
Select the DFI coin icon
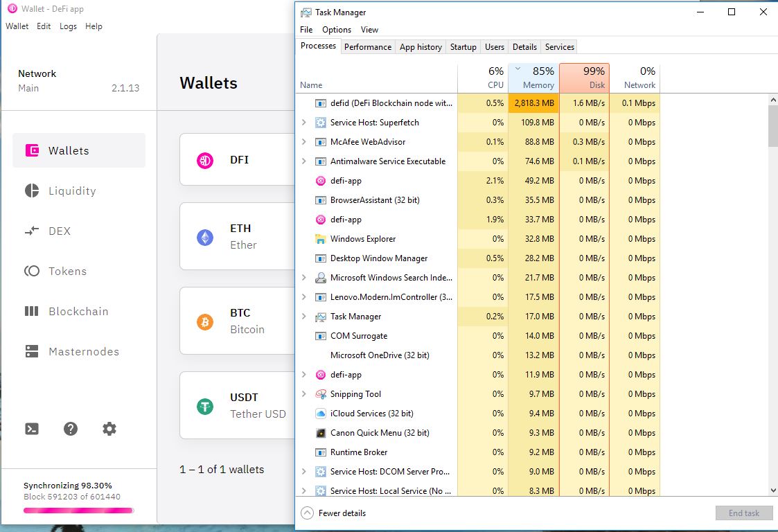tap(205, 160)
